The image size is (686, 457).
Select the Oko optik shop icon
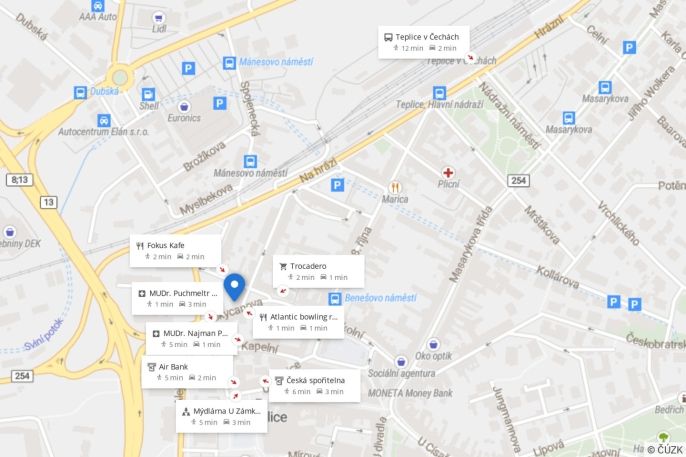point(433,345)
